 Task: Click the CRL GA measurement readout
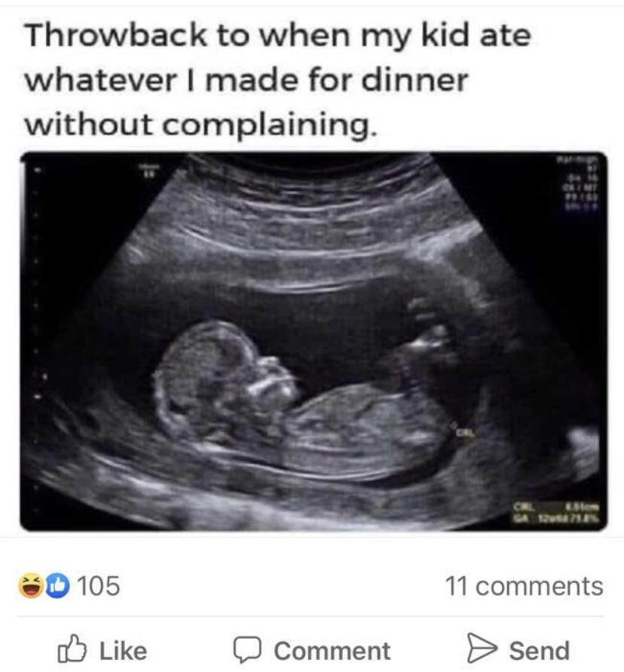(x=555, y=514)
